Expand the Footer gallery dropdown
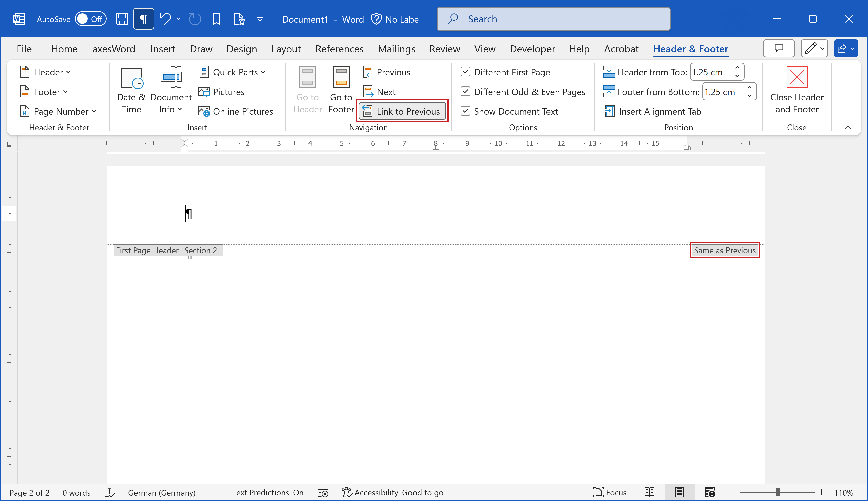 click(44, 92)
